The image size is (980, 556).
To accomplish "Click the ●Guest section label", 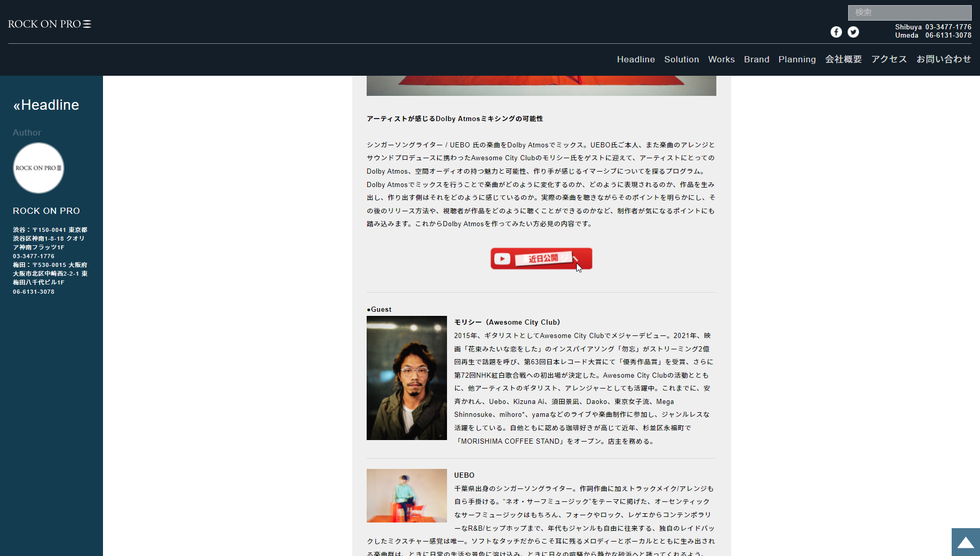I will click(379, 309).
